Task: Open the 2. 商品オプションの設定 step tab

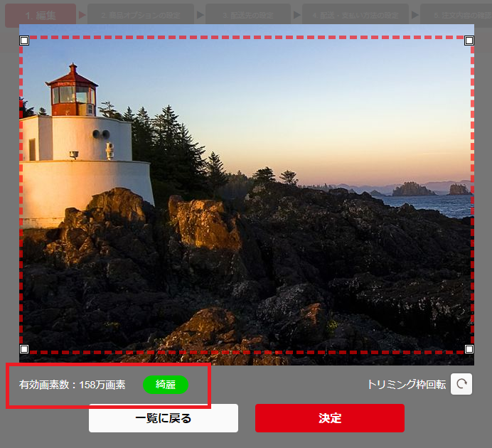Action: pyautogui.click(x=141, y=15)
